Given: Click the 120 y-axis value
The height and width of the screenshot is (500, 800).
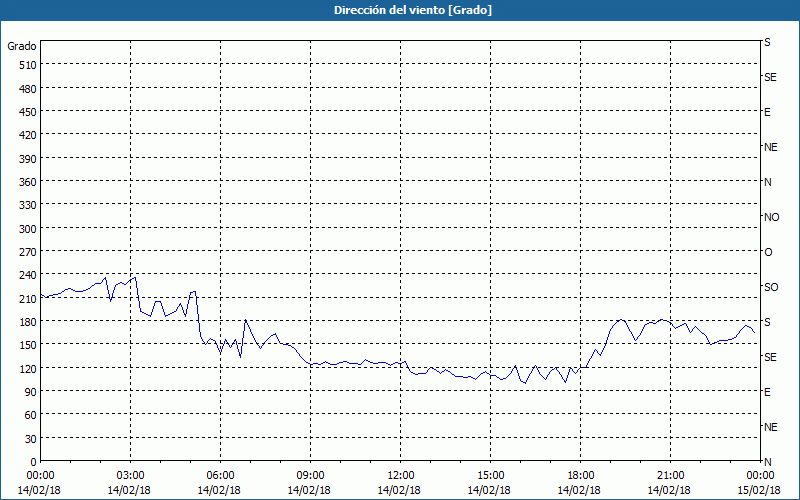Looking at the screenshot, I should coord(29,368).
